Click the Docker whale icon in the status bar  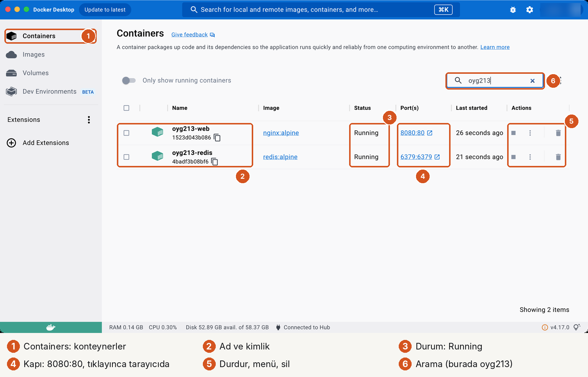(x=51, y=327)
